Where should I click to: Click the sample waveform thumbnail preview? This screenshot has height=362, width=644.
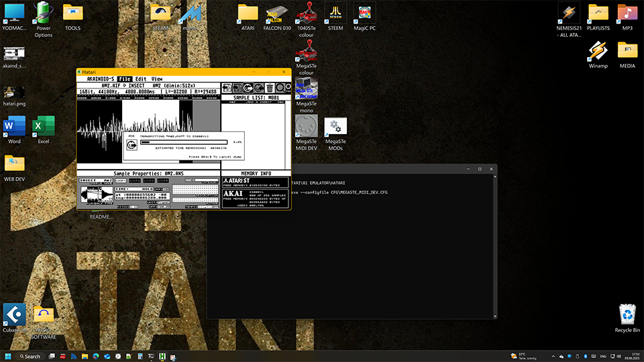[x=96, y=194]
